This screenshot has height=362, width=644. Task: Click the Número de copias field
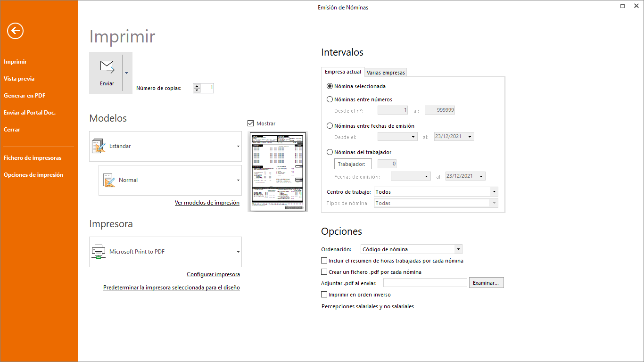[207, 88]
